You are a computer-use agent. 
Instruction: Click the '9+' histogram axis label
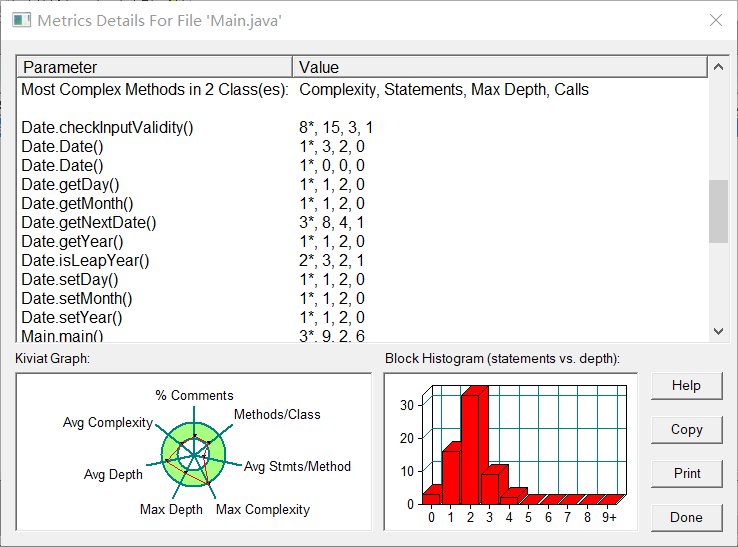609,517
